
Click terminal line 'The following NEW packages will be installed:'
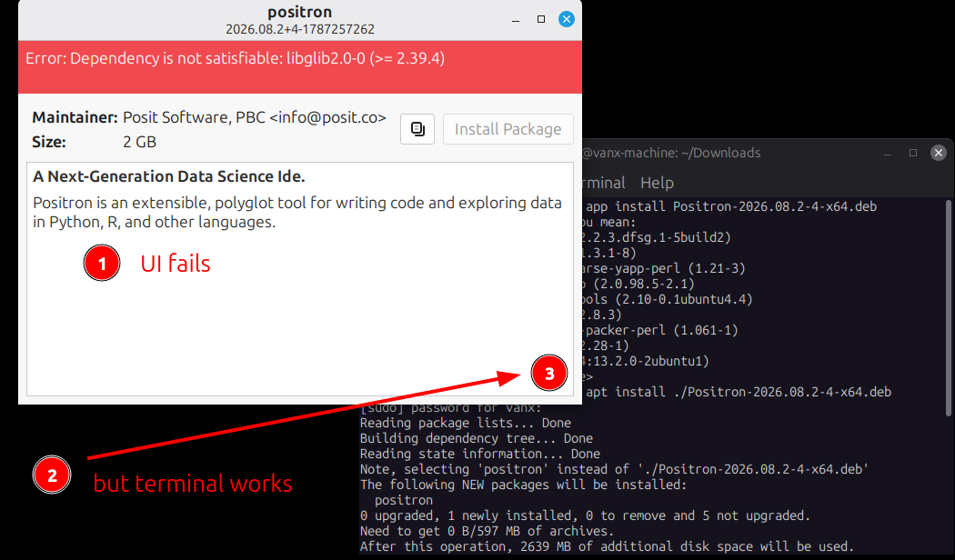[523, 485]
